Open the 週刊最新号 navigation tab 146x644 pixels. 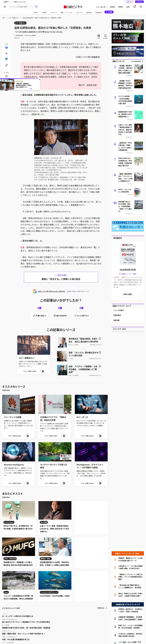99,12
